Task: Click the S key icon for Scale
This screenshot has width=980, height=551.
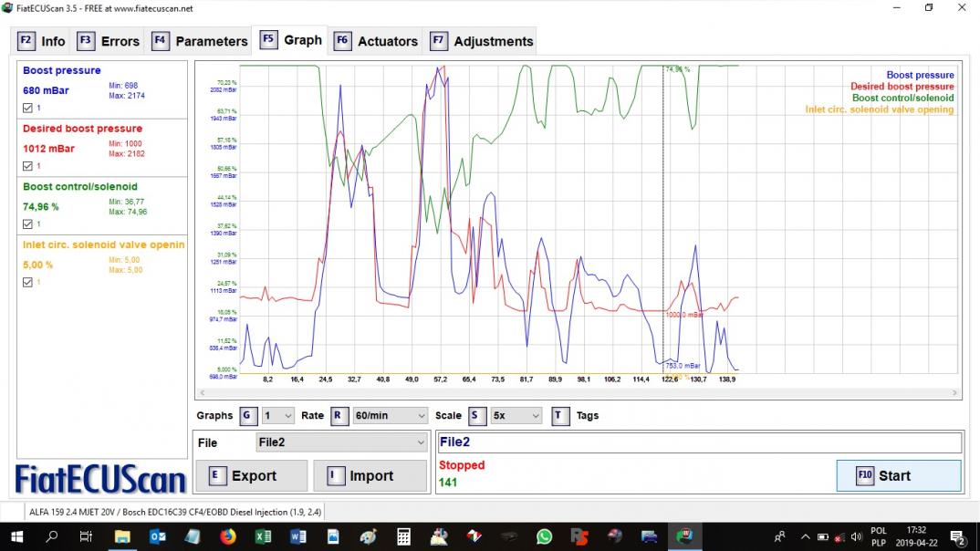Action: tap(476, 415)
